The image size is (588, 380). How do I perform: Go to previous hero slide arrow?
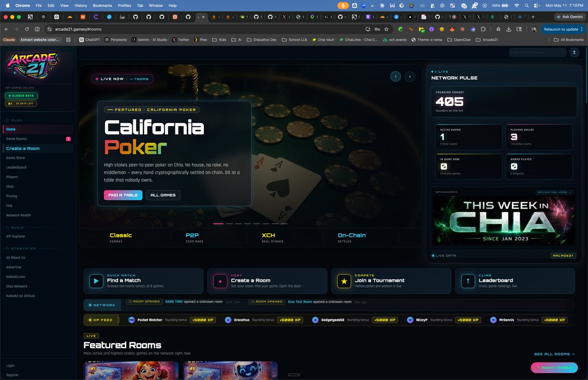395,76
